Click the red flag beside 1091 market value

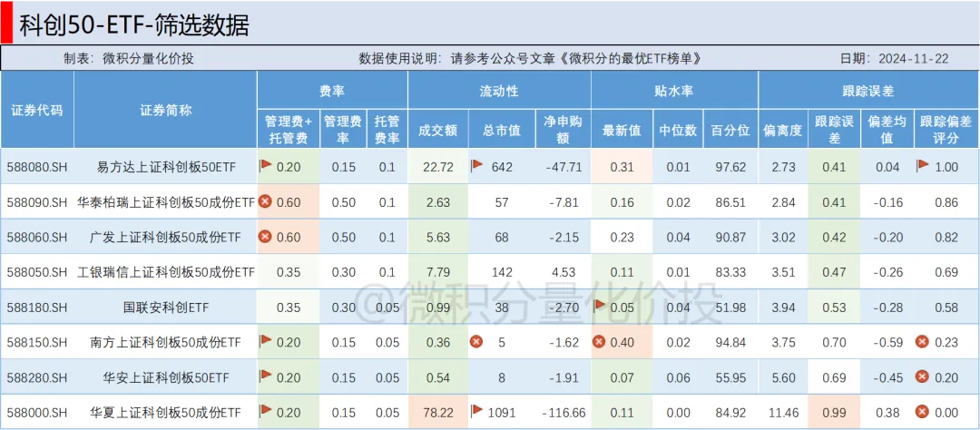pyautogui.click(x=477, y=411)
